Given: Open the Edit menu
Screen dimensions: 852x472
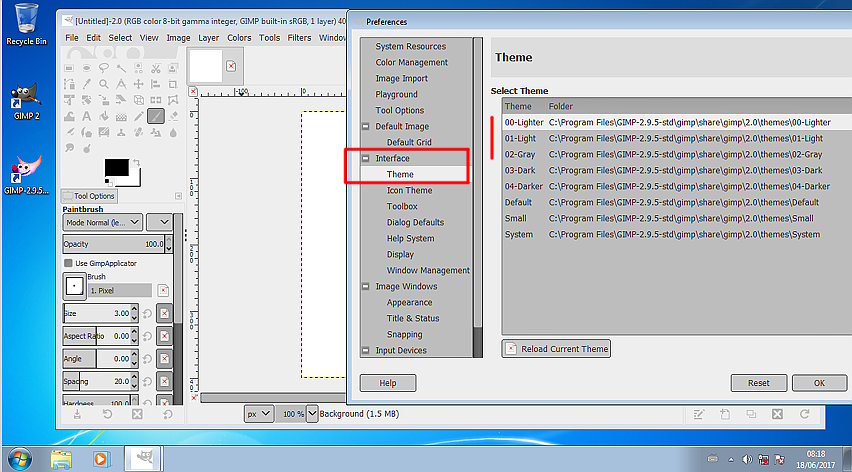Looking at the screenshot, I should coord(93,37).
